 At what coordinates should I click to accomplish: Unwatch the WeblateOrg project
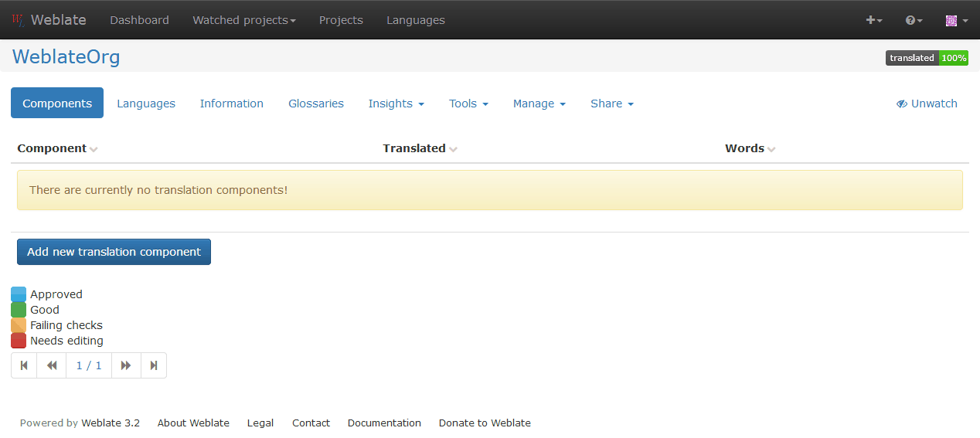[927, 104]
